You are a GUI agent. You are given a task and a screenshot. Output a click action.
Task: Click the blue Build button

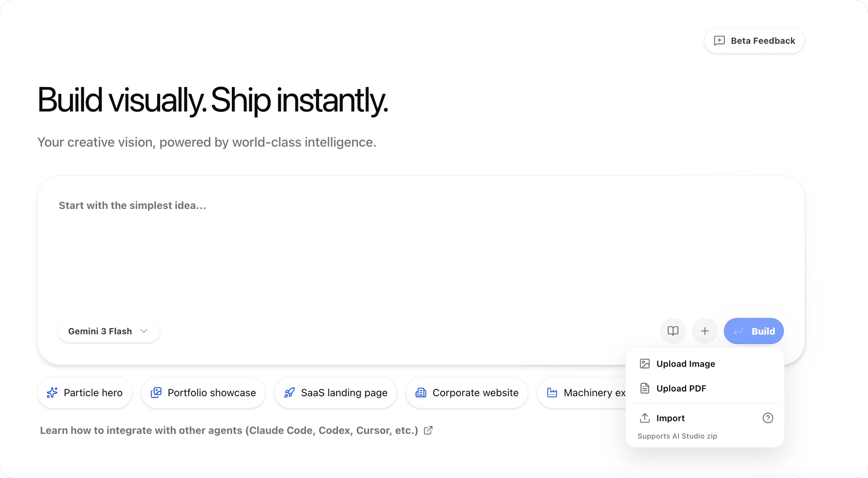click(754, 331)
